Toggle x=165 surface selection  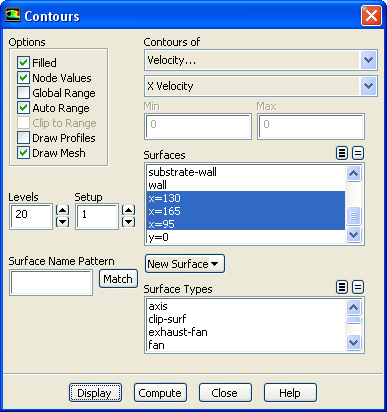click(x=246, y=211)
